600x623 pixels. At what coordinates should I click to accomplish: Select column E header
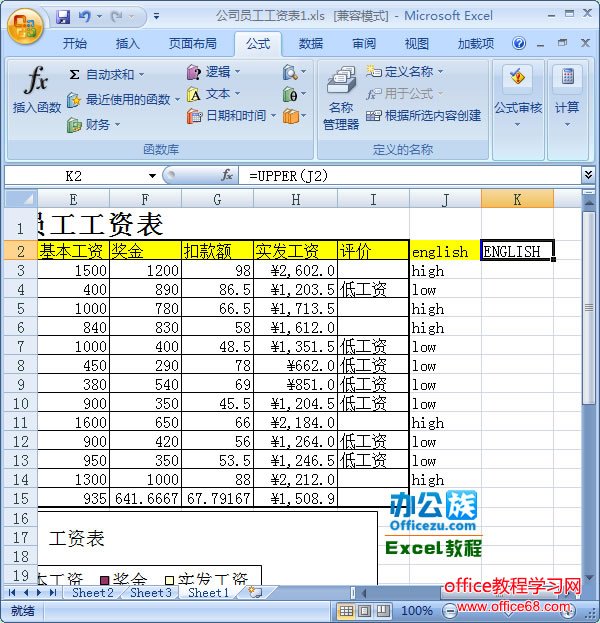73,199
